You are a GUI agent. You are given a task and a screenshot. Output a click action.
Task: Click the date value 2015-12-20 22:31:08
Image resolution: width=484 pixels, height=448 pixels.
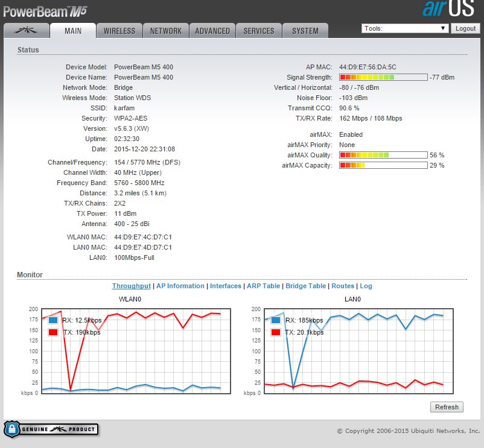[144, 149]
